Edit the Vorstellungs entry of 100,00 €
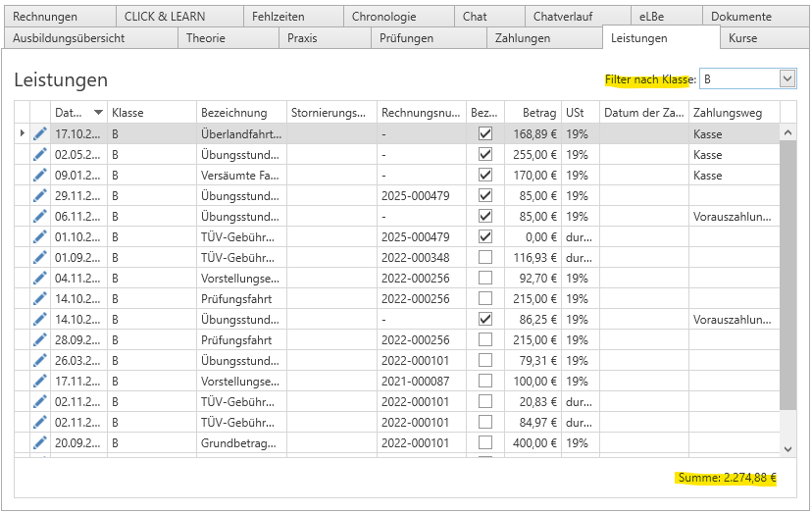The image size is (812, 513). 40,381
